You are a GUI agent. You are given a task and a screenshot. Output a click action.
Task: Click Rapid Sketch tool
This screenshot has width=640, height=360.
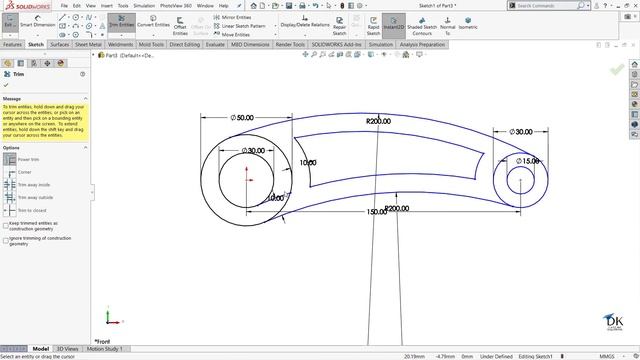pyautogui.click(x=373, y=26)
